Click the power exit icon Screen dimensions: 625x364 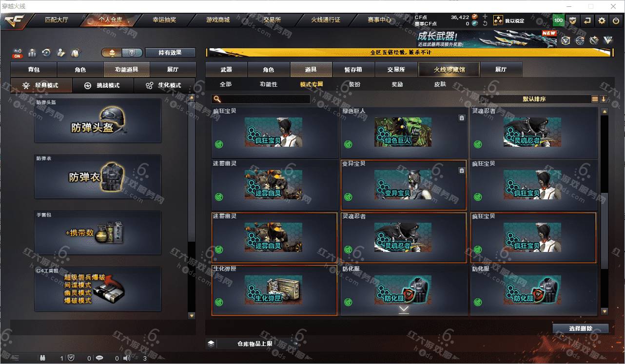(x=616, y=20)
